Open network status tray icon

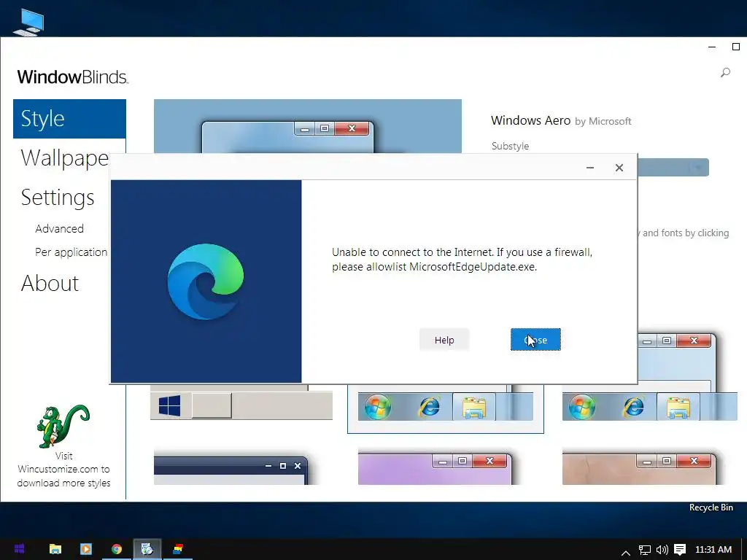(x=644, y=550)
